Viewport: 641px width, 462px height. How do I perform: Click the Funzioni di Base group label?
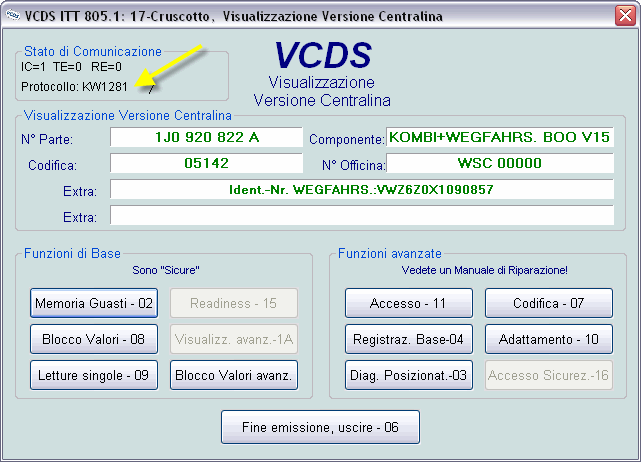coord(72,253)
